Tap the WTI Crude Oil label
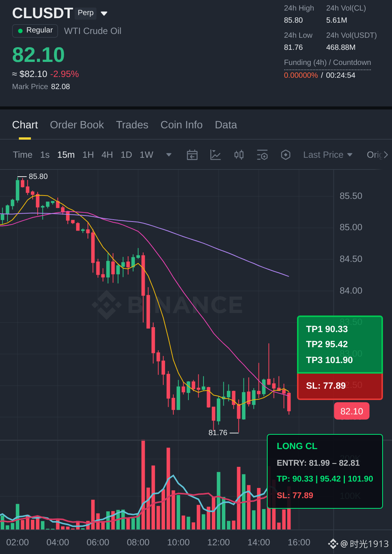This screenshot has height=554, width=392. (93, 31)
